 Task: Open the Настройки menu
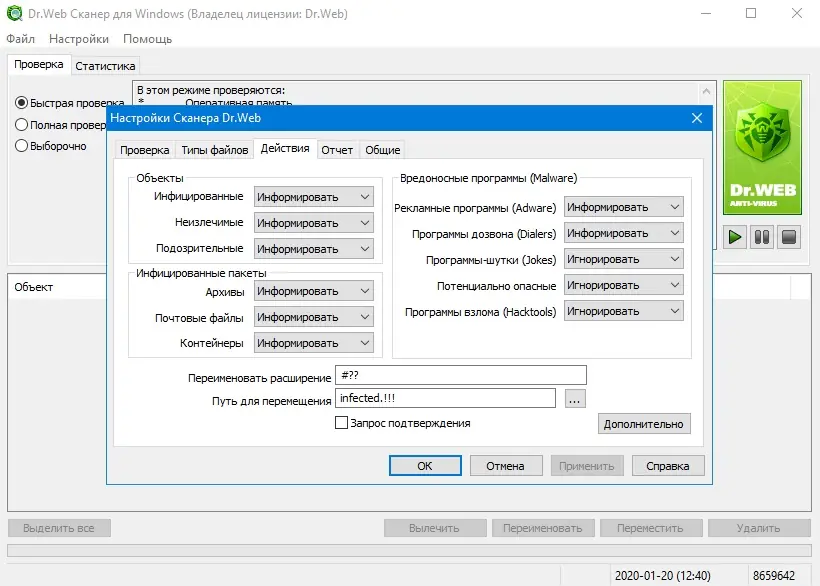[79, 39]
